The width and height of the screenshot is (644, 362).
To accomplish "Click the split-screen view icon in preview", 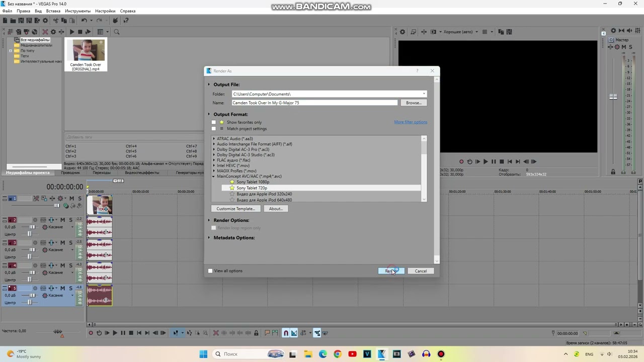I will point(433,32).
